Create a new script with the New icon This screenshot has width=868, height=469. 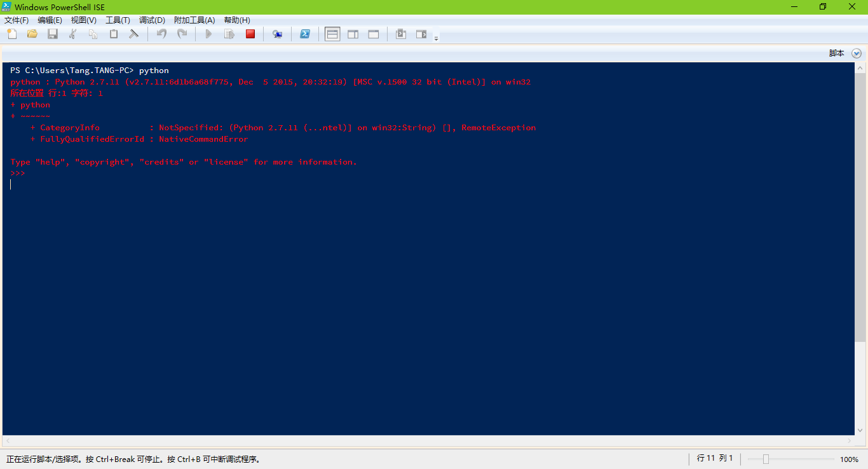coord(12,34)
